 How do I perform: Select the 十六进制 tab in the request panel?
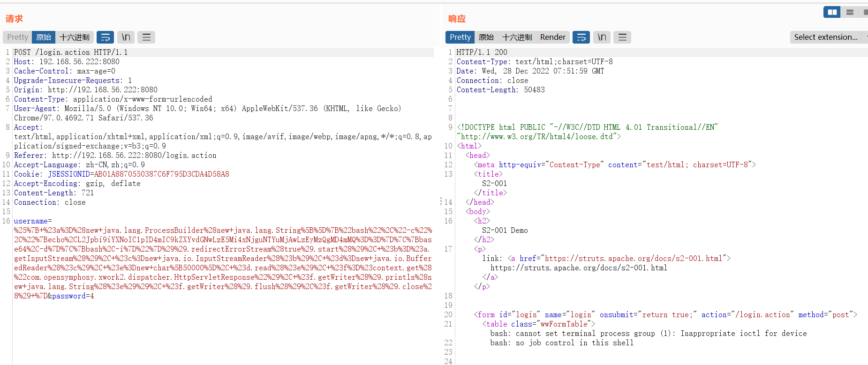[75, 37]
